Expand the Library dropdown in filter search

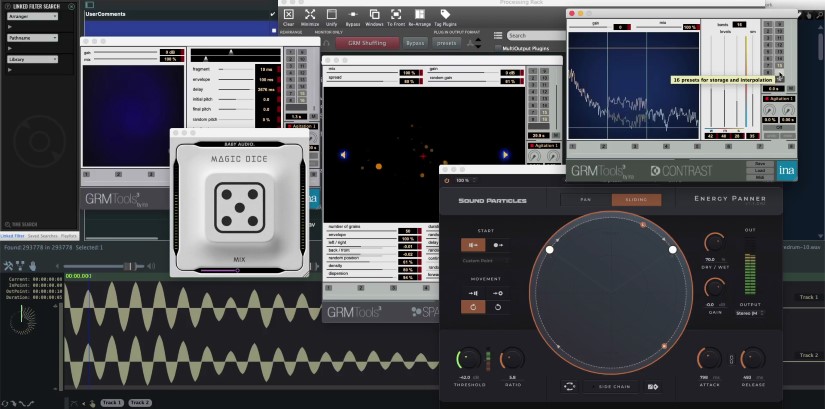point(33,59)
